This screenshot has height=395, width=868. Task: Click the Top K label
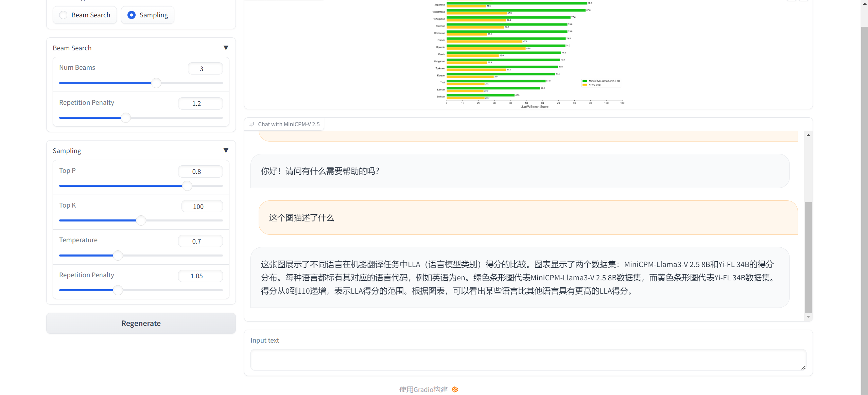click(x=68, y=205)
